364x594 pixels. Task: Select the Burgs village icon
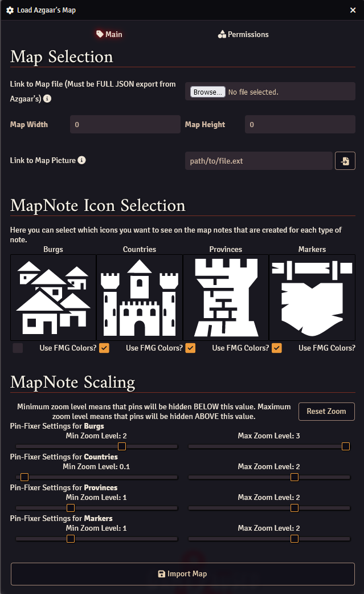pyautogui.click(x=54, y=298)
